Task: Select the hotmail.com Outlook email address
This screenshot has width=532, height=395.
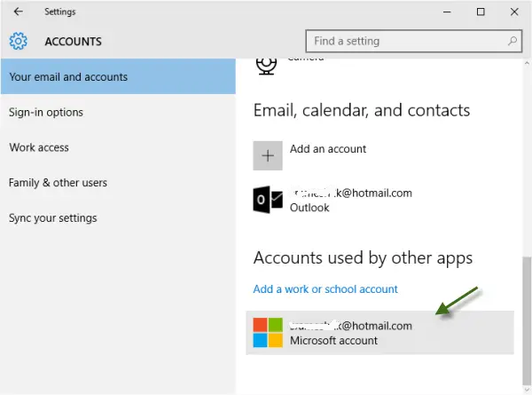Action: coord(351,193)
